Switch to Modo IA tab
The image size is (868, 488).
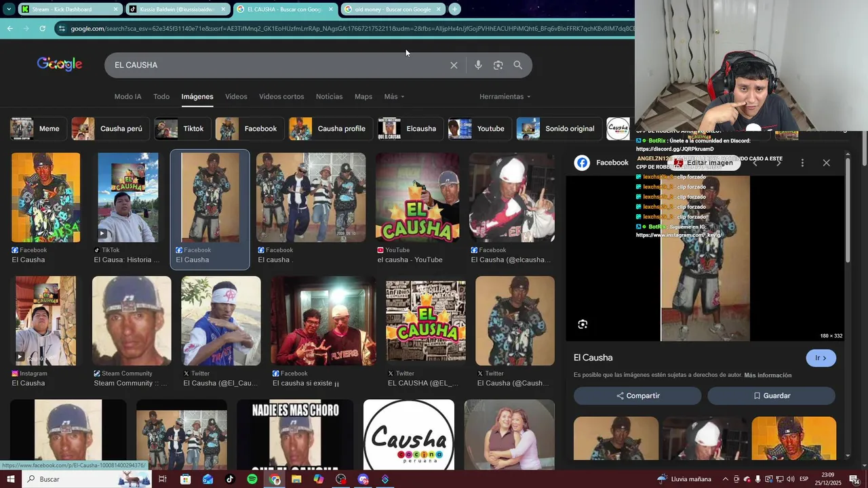point(127,96)
